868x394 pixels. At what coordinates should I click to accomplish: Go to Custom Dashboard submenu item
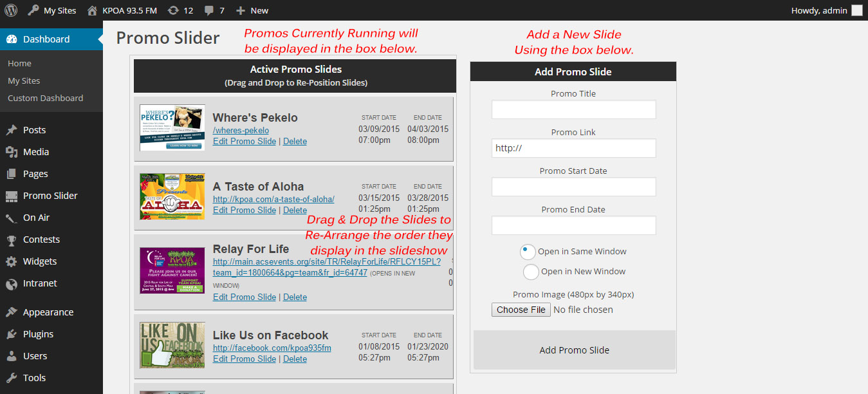[x=45, y=98]
